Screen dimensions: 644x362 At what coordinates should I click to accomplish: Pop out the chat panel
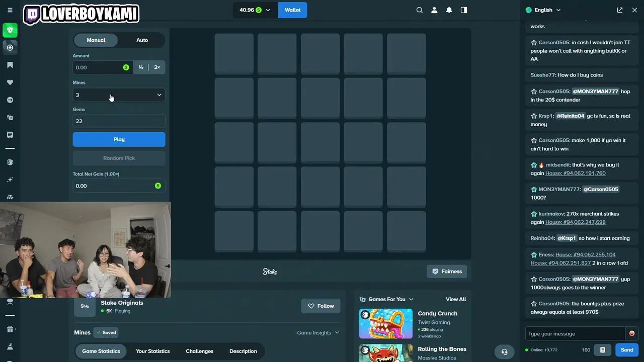[620, 10]
